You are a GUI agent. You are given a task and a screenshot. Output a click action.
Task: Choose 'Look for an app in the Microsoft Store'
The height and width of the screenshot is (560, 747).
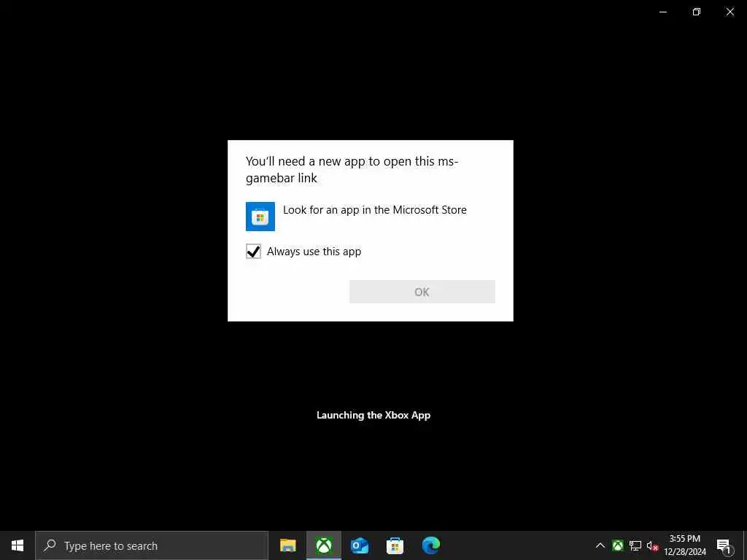coord(375,210)
